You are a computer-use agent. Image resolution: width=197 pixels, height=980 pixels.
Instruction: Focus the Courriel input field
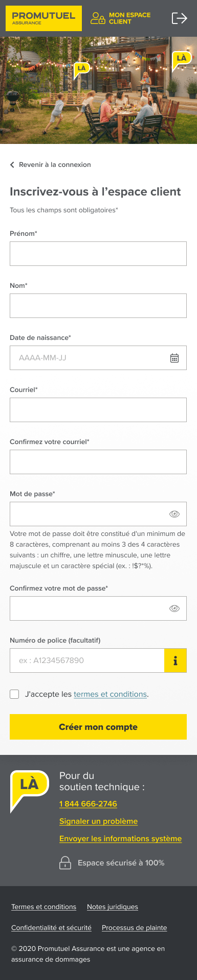point(98,410)
